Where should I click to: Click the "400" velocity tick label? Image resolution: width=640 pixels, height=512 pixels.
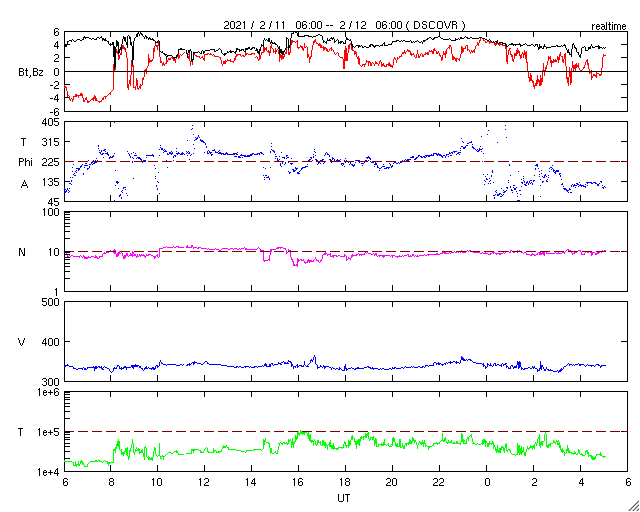(x=51, y=342)
